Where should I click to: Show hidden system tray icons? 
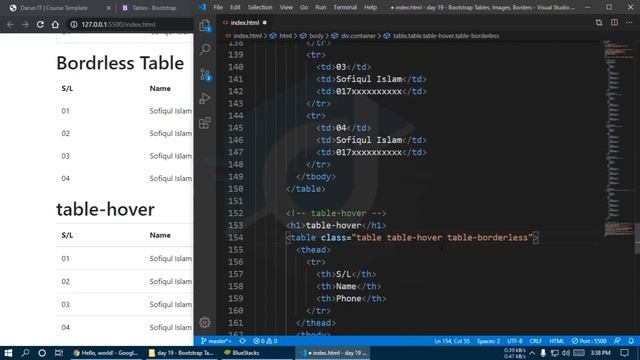[532, 353]
